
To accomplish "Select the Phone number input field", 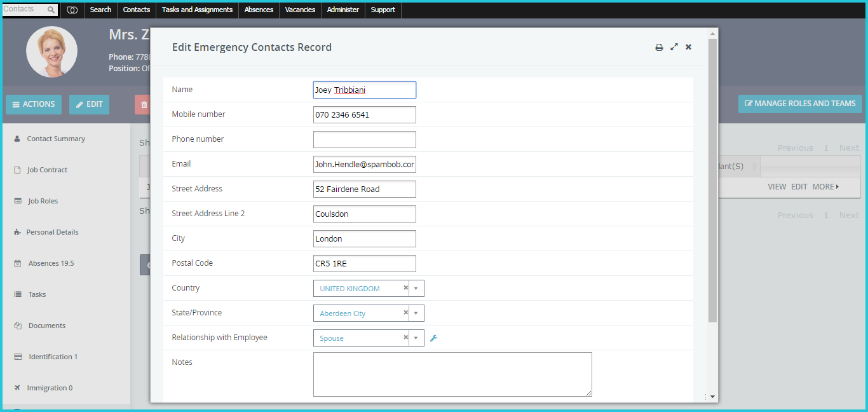I will pos(365,139).
